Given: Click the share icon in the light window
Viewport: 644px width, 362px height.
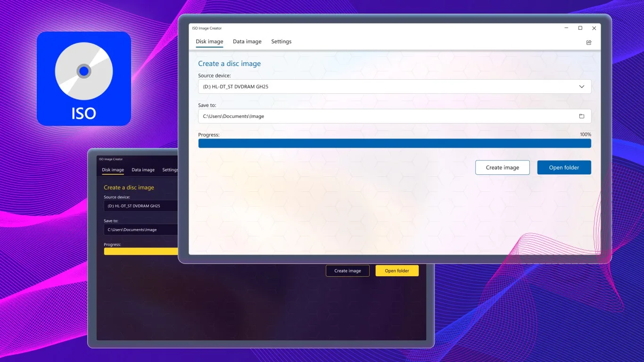Looking at the screenshot, I should pyautogui.click(x=589, y=42).
